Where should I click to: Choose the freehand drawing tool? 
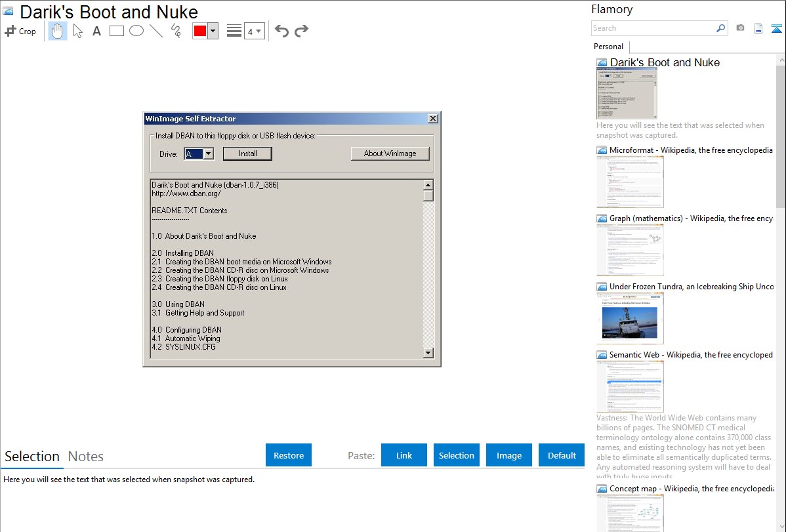click(176, 31)
